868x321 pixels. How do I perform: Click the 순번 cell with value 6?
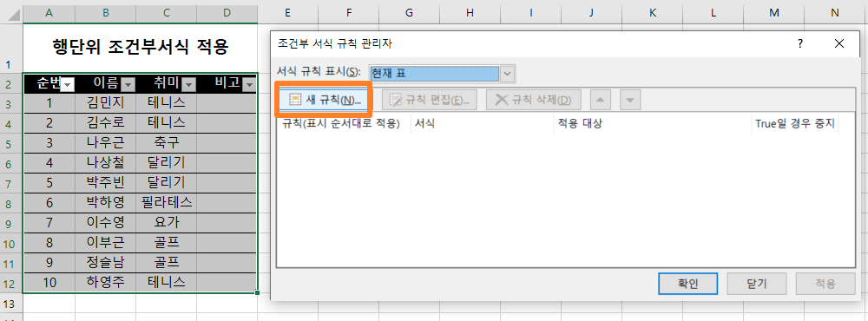coord(49,202)
